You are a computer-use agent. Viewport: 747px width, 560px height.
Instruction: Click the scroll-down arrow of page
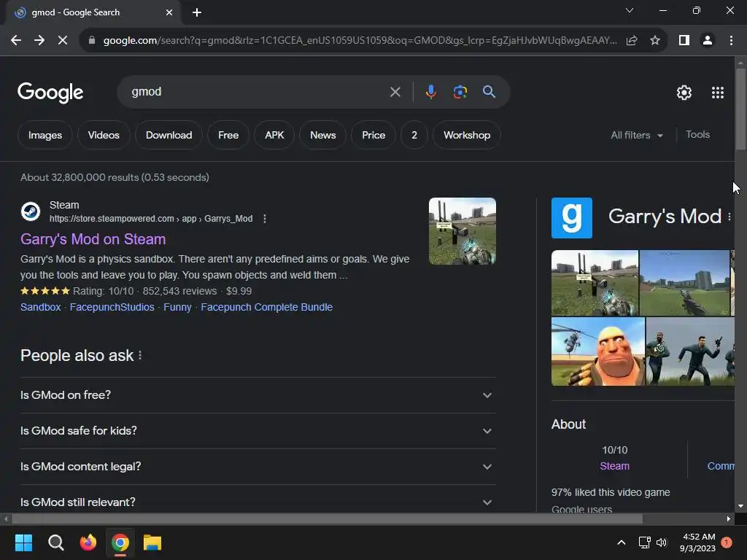740,506
